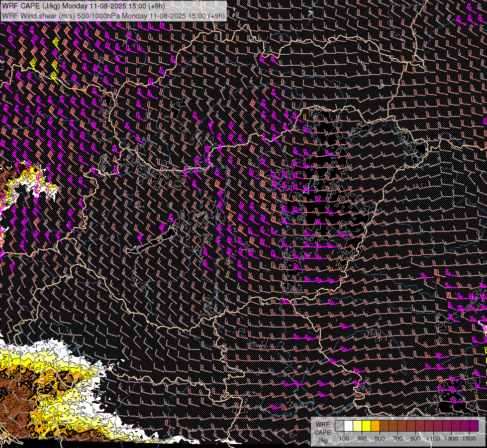Select the last purple legend swatch
This screenshot has height=448, width=487.
(474, 426)
